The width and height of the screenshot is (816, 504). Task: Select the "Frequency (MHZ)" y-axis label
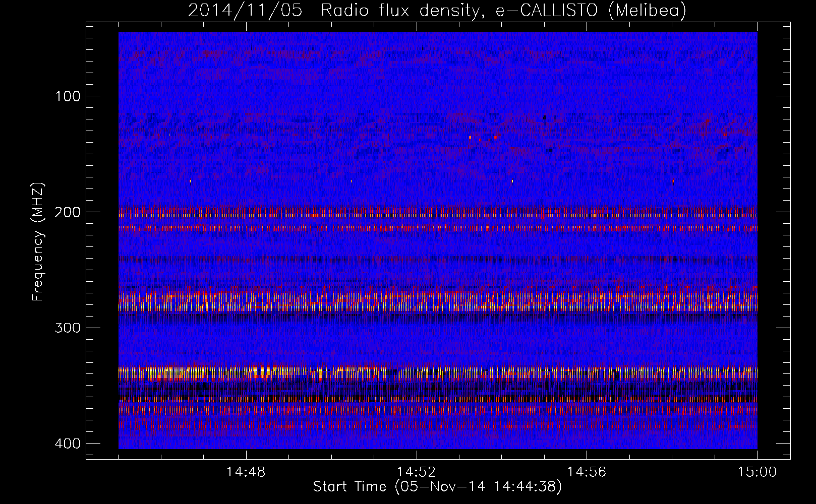(x=38, y=242)
